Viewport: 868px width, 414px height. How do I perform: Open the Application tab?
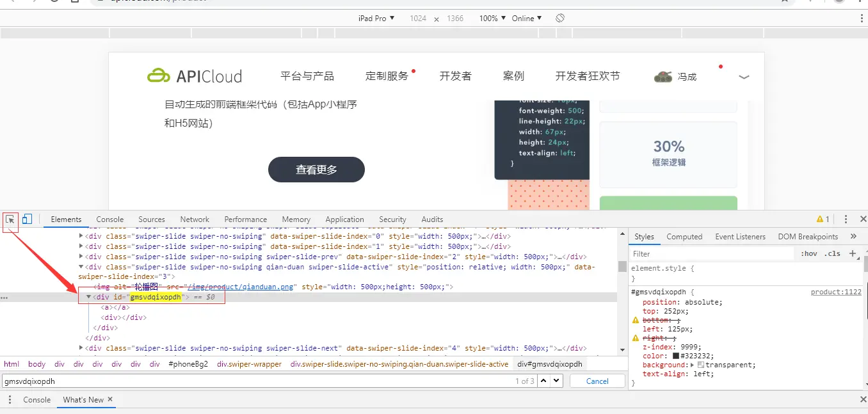click(344, 219)
